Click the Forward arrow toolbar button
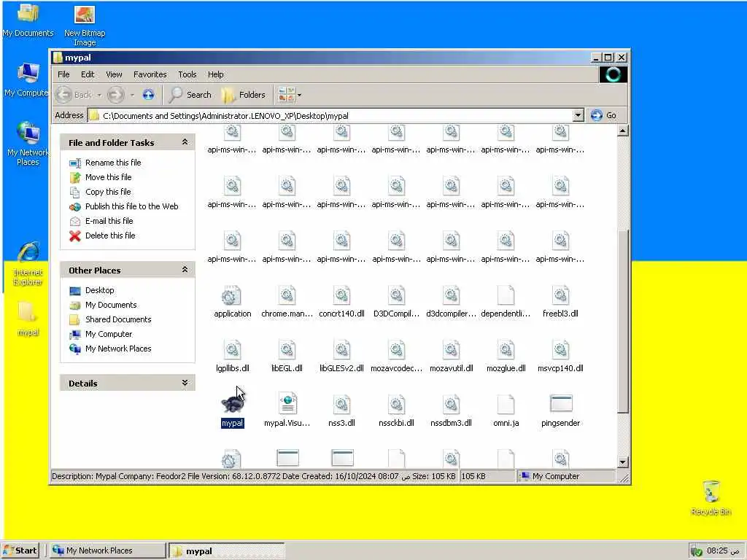 point(116,95)
